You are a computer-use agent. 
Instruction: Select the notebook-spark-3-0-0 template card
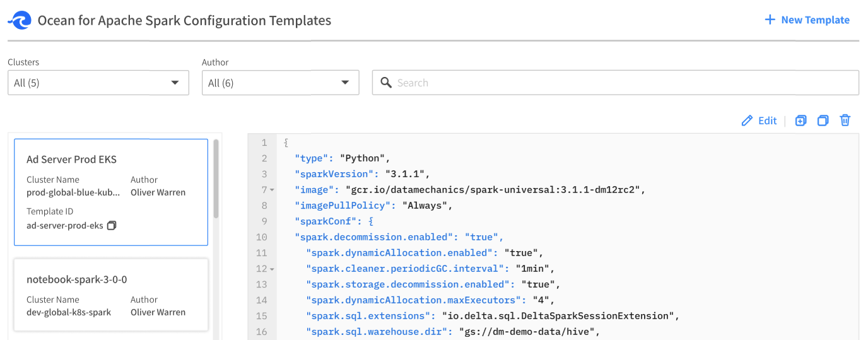pyautogui.click(x=111, y=295)
